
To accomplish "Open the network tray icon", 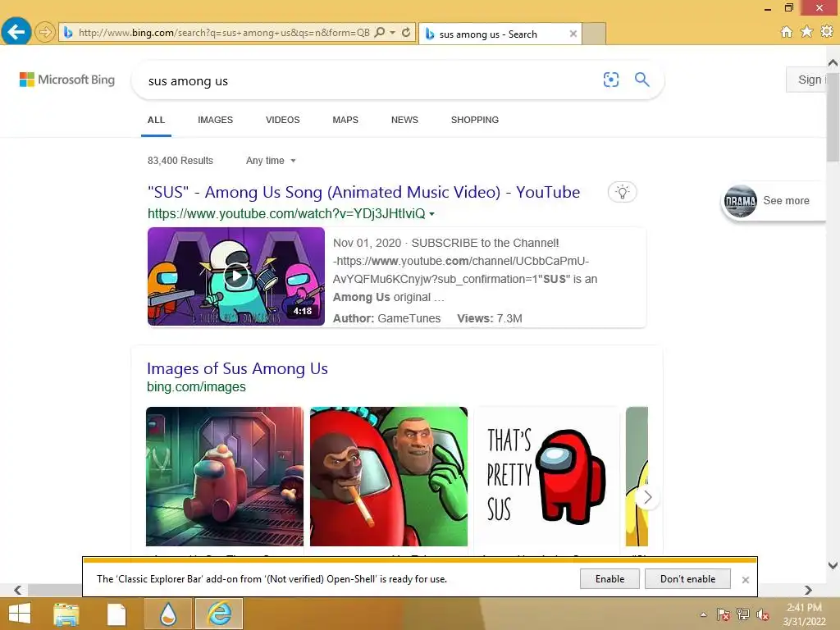I will click(x=743, y=614).
